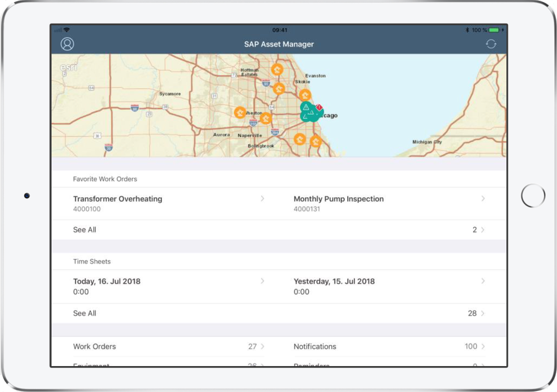Tap chevron on Yesterday time sheet row
The image size is (557, 392).
(x=483, y=281)
